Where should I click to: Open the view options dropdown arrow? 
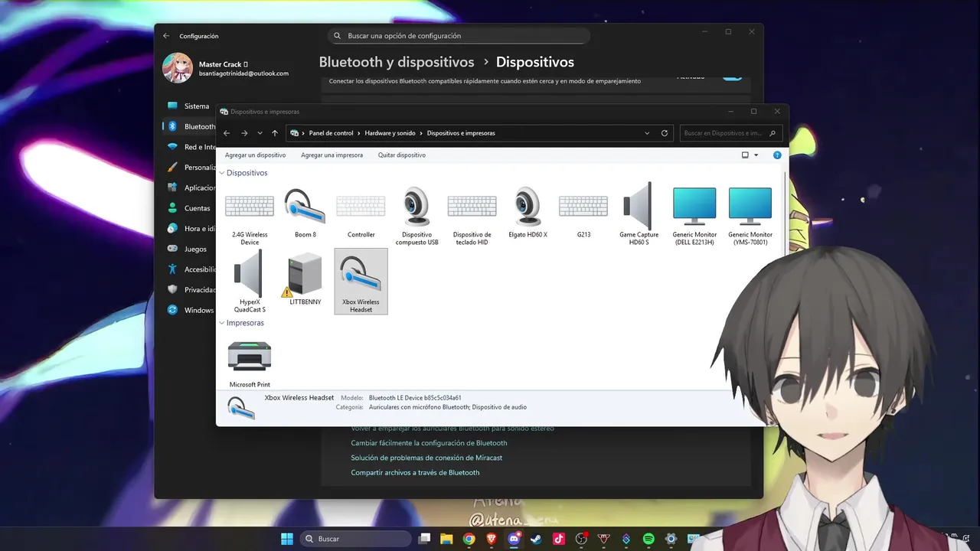point(756,155)
